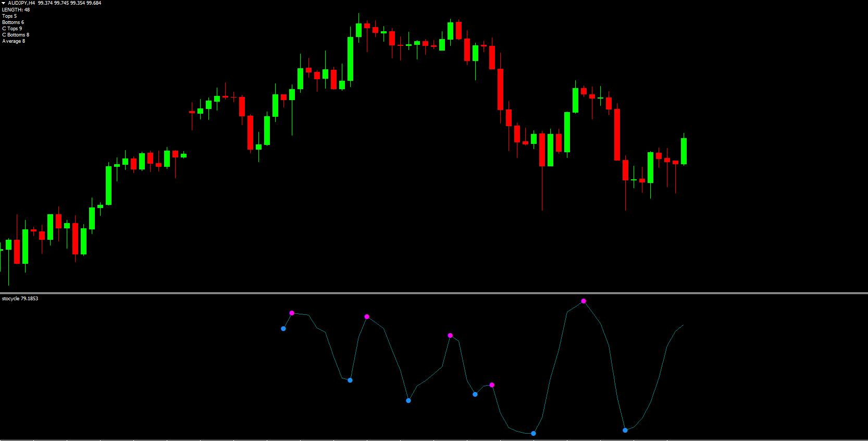Viewport: 868px width, 441px height.
Task: Select the second magenta dot from the left
Action: (367, 316)
